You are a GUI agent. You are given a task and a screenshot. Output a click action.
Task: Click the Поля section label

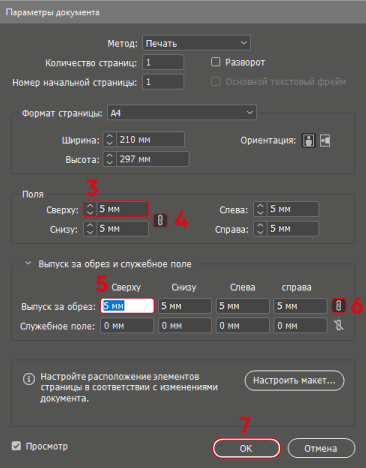(x=33, y=194)
